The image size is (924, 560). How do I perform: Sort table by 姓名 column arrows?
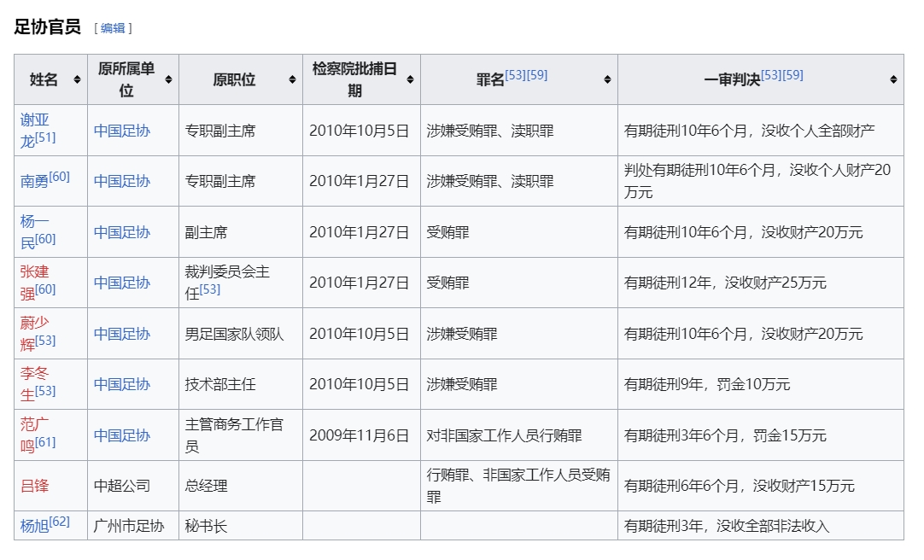coord(77,79)
